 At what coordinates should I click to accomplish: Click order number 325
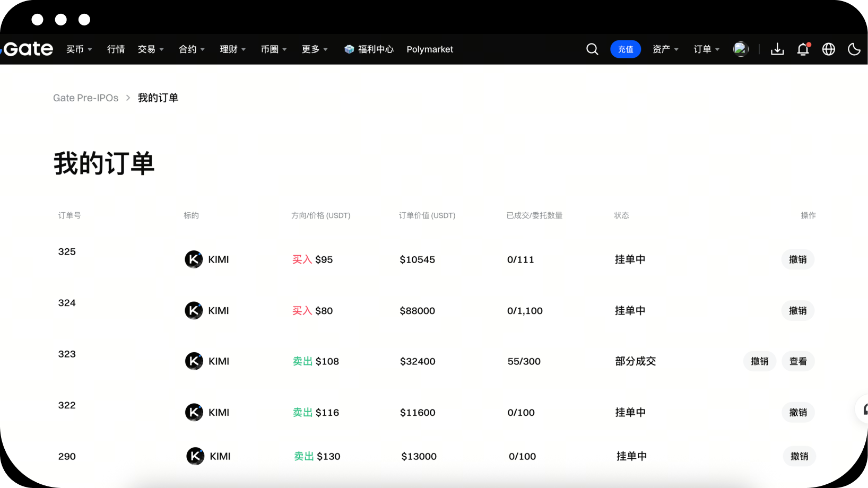pos(67,251)
